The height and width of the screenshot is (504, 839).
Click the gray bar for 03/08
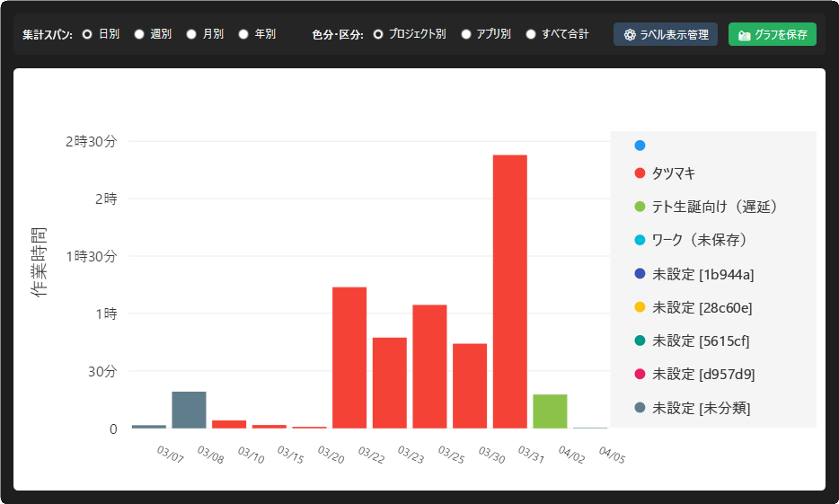pos(189,410)
